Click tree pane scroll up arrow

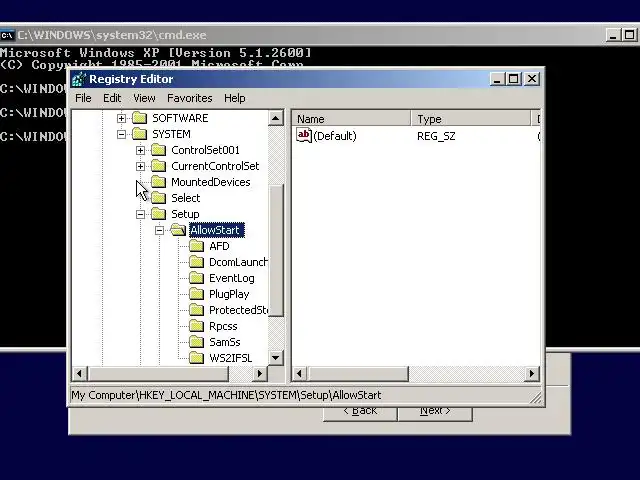pyautogui.click(x=276, y=118)
